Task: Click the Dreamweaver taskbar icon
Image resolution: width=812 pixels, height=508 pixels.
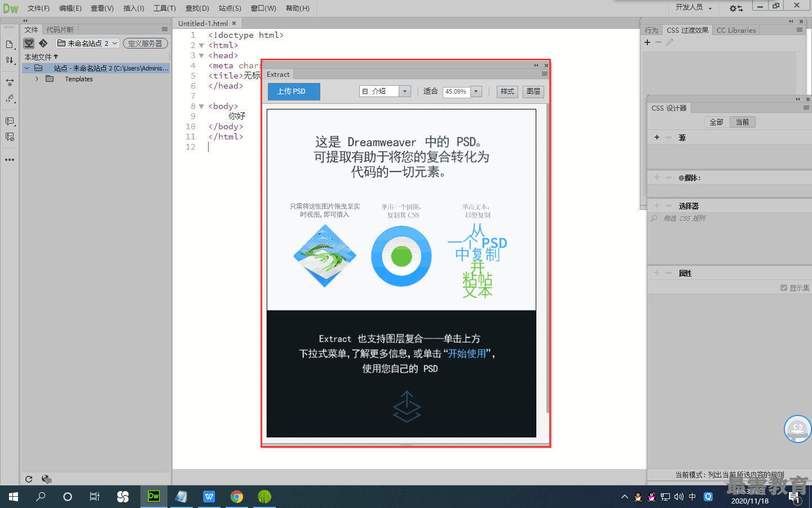Action: (154, 496)
